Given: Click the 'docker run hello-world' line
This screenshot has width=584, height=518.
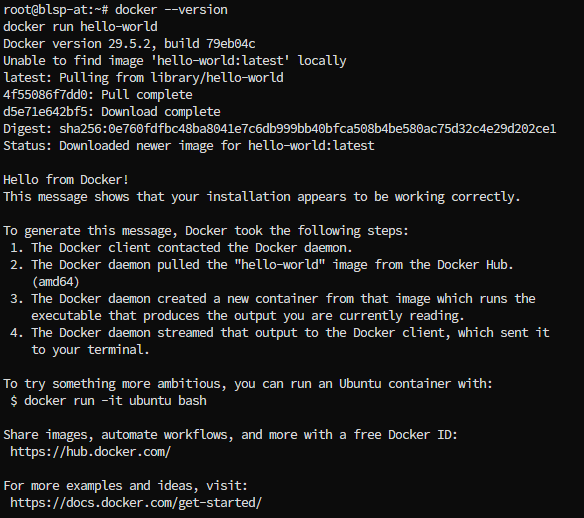Looking at the screenshot, I should [x=80, y=27].
